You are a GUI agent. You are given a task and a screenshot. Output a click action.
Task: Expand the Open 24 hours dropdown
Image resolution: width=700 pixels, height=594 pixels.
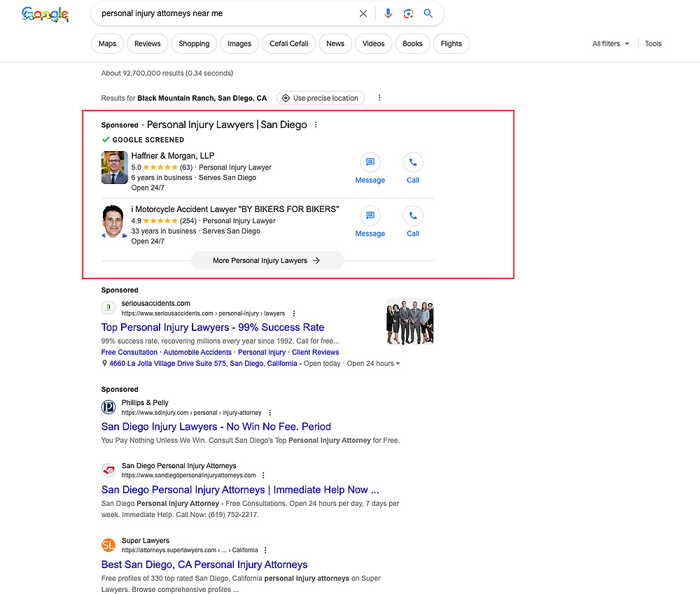[x=373, y=364]
